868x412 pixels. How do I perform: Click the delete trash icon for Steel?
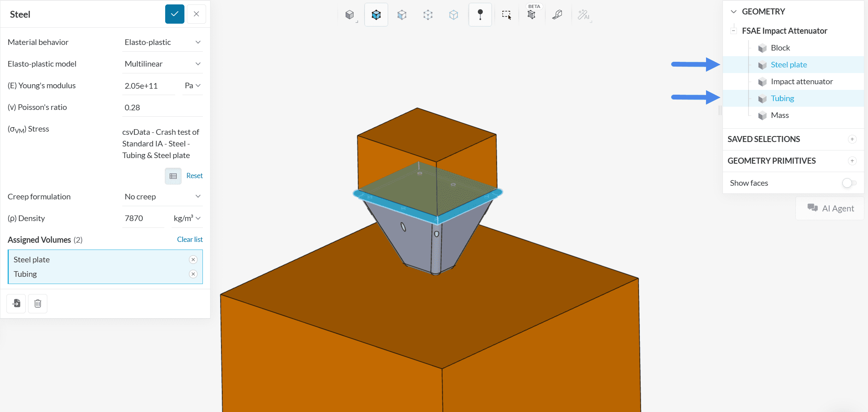click(38, 304)
